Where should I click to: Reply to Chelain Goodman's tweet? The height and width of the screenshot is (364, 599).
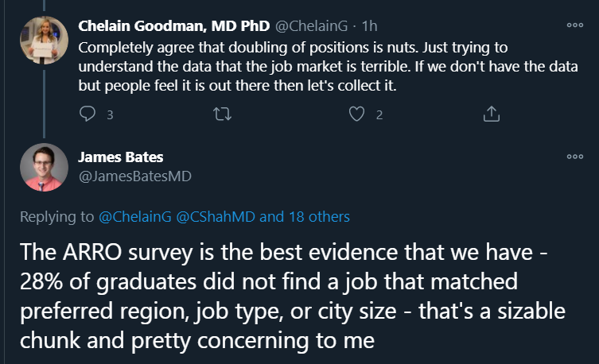[88, 114]
